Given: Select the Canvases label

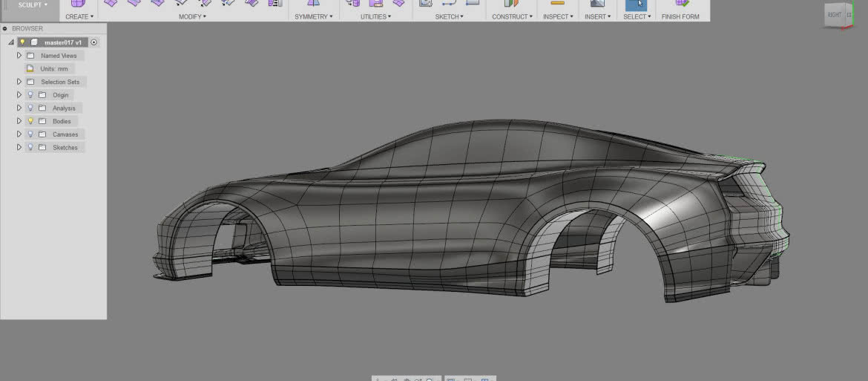Looking at the screenshot, I should coord(65,134).
